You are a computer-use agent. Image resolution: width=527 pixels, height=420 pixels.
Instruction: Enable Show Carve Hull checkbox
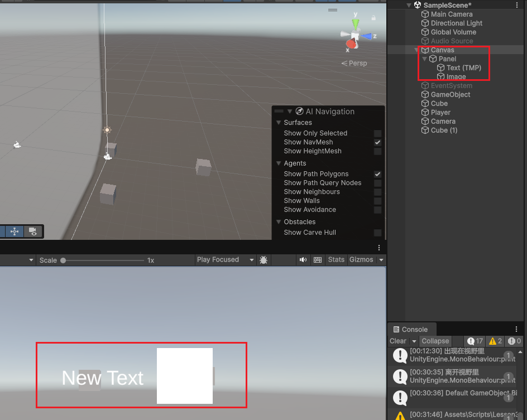click(x=378, y=233)
